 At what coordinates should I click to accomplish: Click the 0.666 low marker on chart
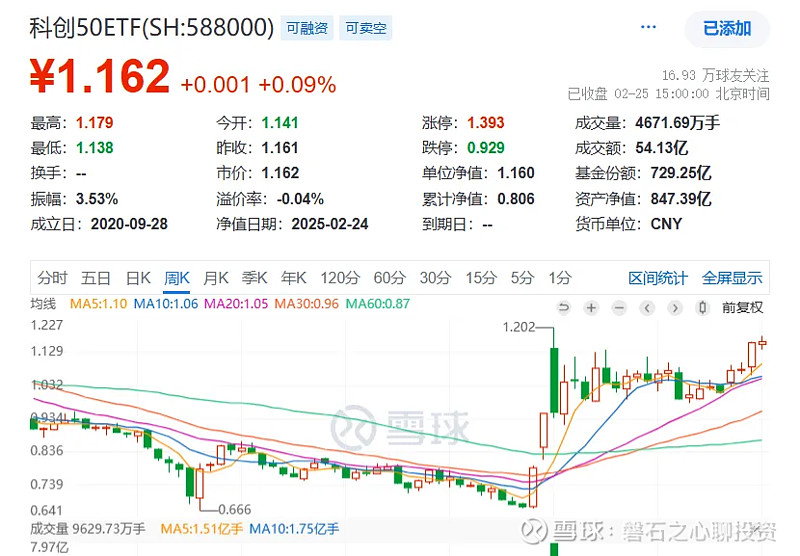tap(235, 510)
